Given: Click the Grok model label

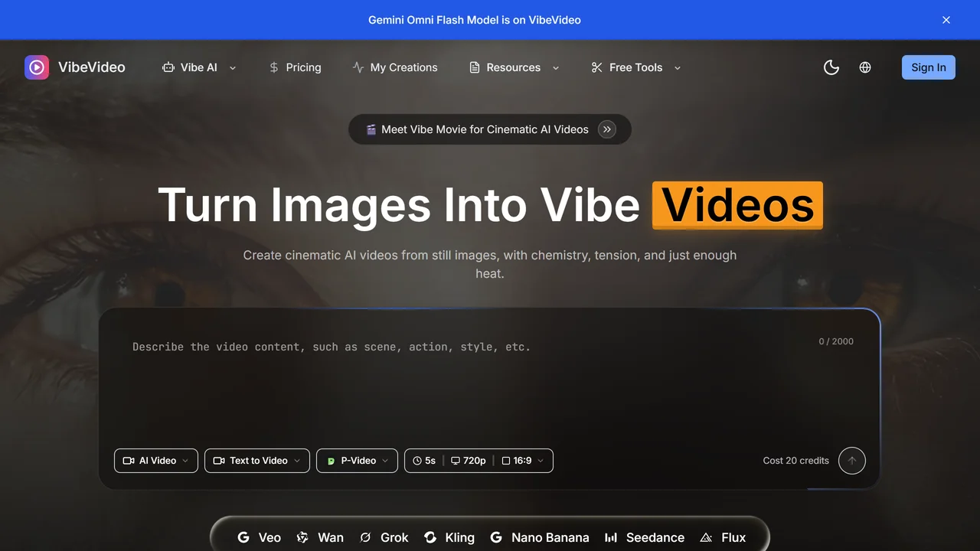Looking at the screenshot, I should 394,537.
